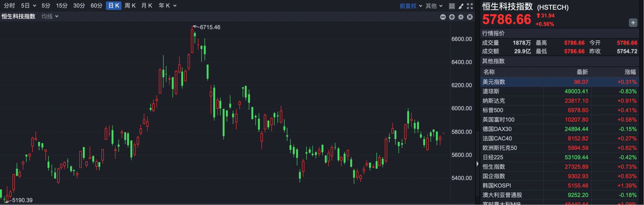Click the 6715.46 peak candlestick
This screenshot has height=205, width=644.
192,41
